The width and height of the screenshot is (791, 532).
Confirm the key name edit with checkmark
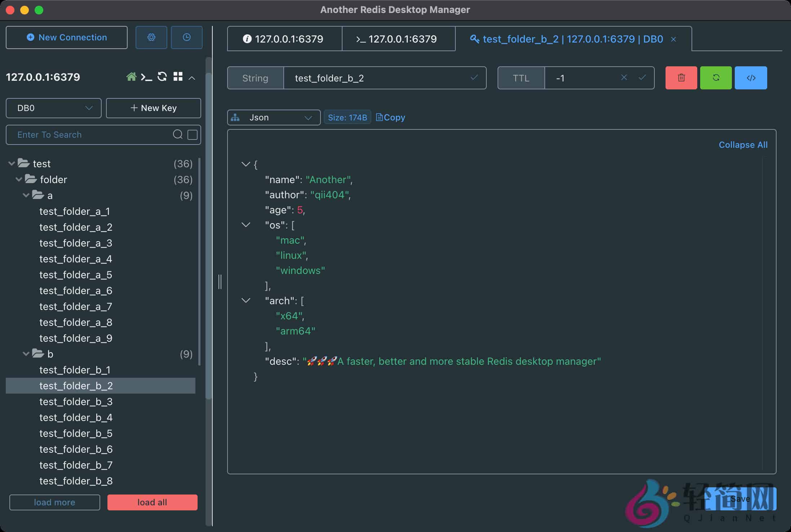click(x=473, y=77)
